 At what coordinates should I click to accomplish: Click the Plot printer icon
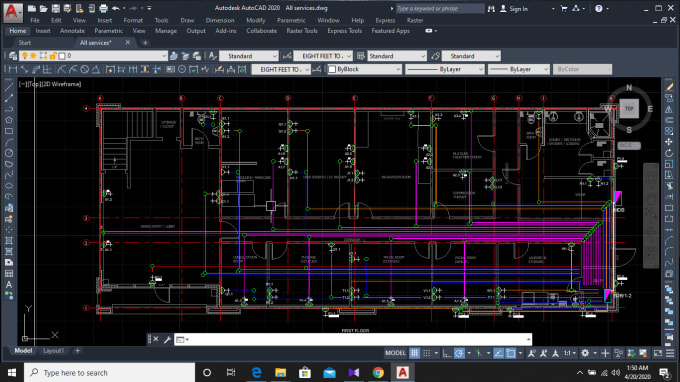point(103,8)
